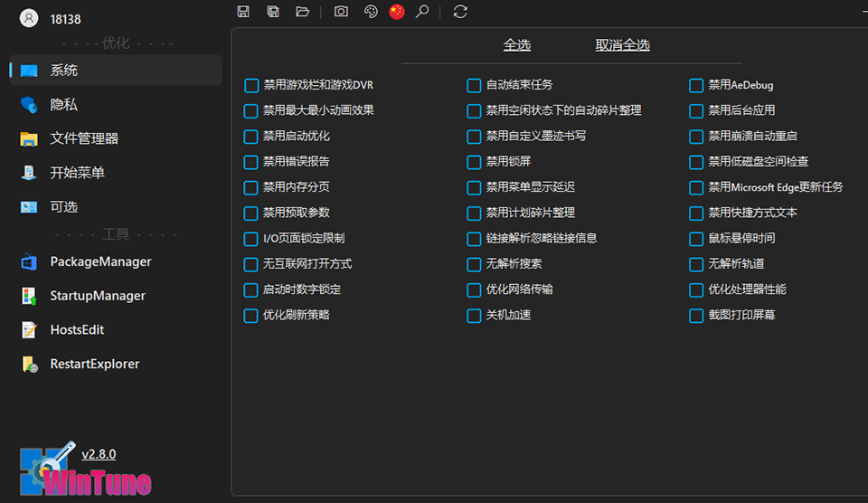Click the RestartExplorer icon
The image size is (868, 503).
point(30,364)
